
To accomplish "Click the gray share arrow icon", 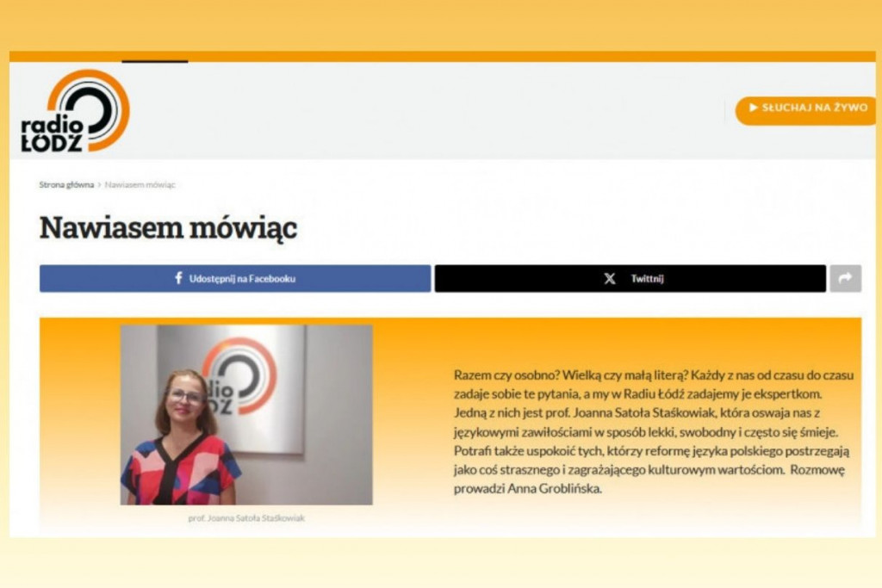I will pyautogui.click(x=845, y=278).
